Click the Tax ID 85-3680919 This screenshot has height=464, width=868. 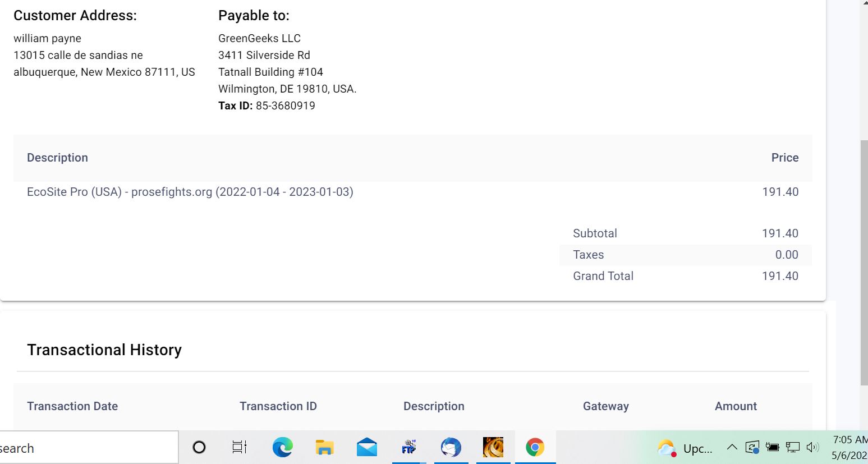267,105
